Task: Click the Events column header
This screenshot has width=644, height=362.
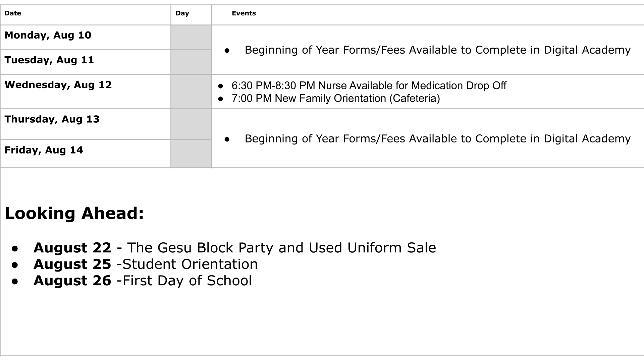Action: (428, 15)
